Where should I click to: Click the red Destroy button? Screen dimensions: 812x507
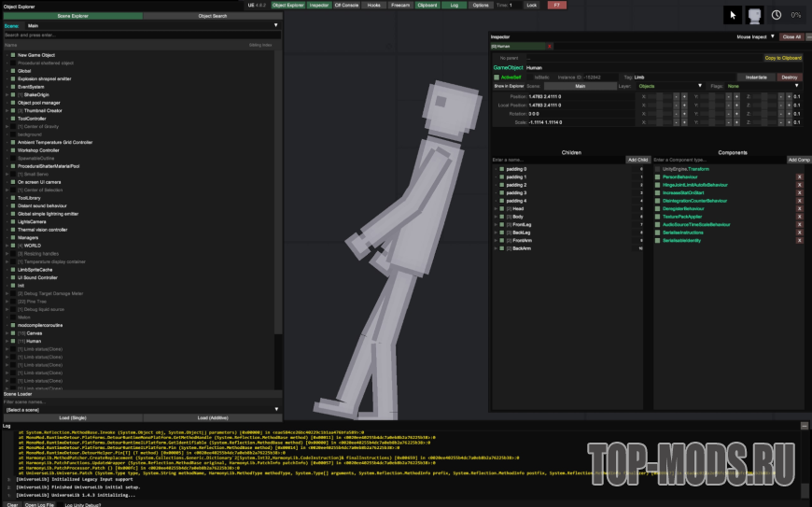coord(790,77)
